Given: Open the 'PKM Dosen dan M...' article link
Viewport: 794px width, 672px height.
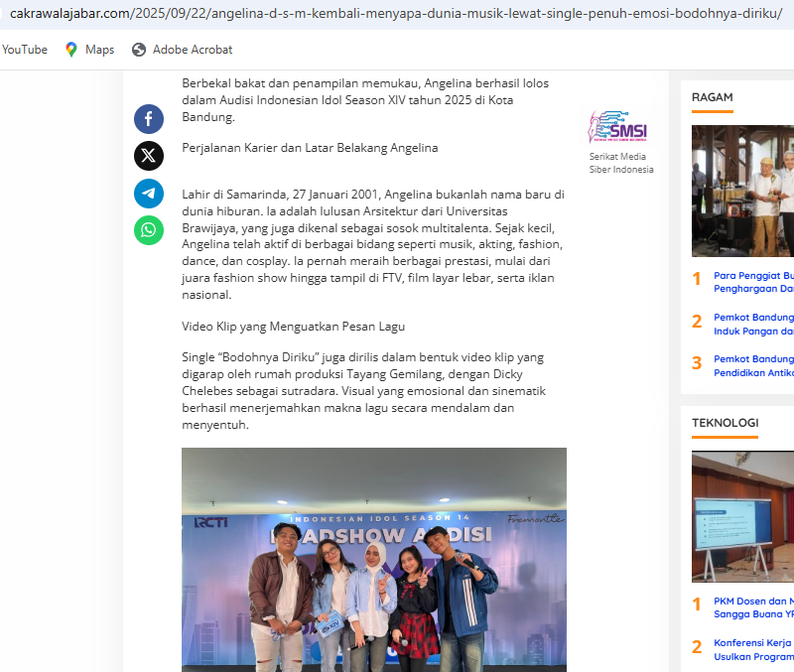Looking at the screenshot, I should coord(752,607).
